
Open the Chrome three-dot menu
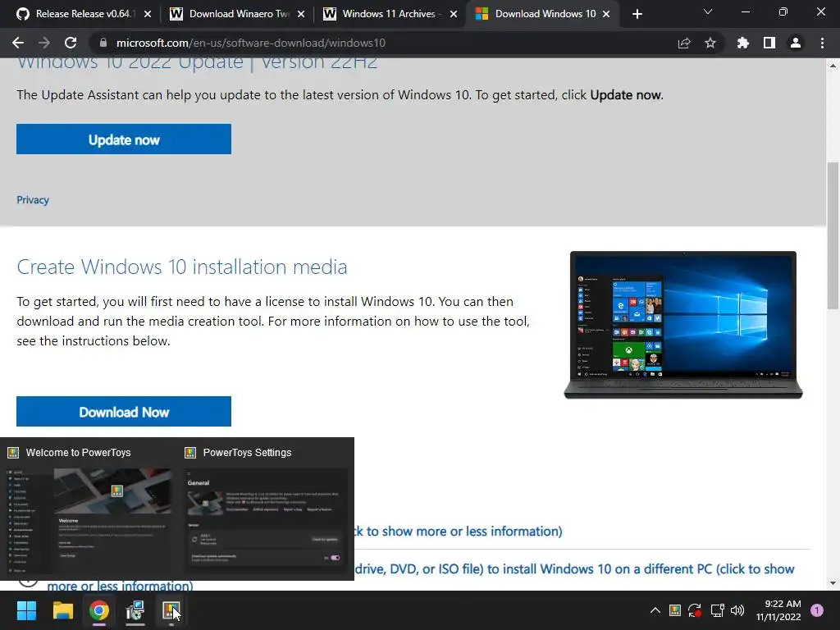822,43
